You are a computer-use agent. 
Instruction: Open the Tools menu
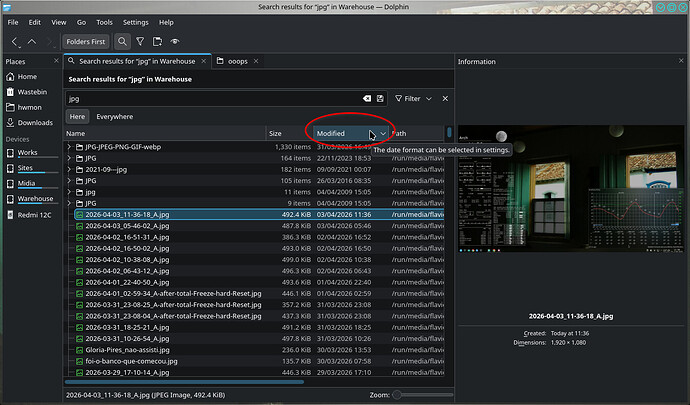pyautogui.click(x=104, y=21)
